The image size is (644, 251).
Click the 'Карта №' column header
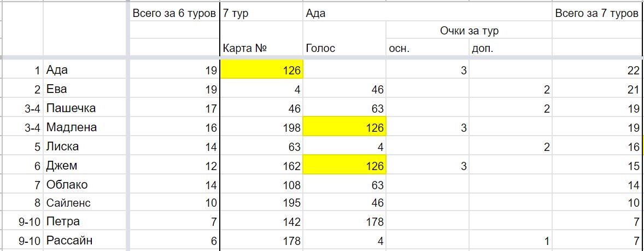pyautogui.click(x=262, y=48)
